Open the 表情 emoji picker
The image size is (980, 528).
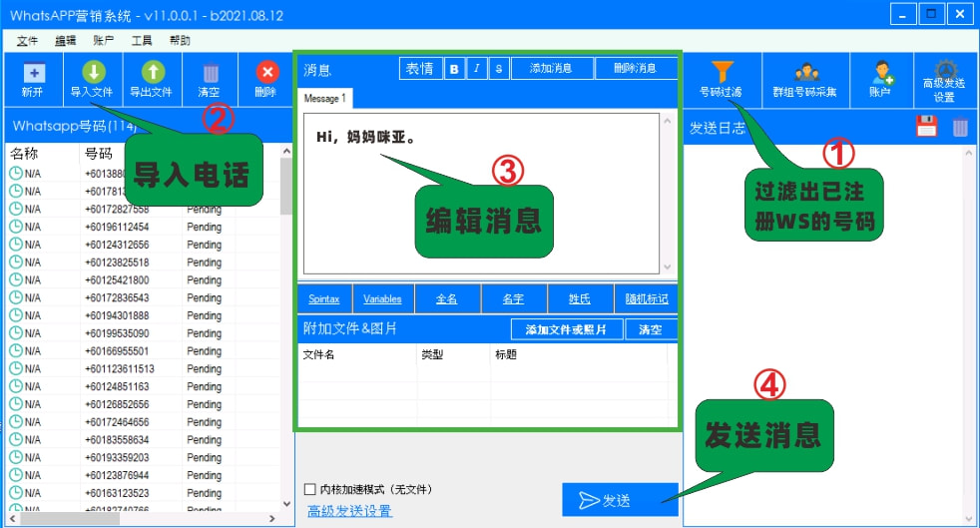coord(420,69)
